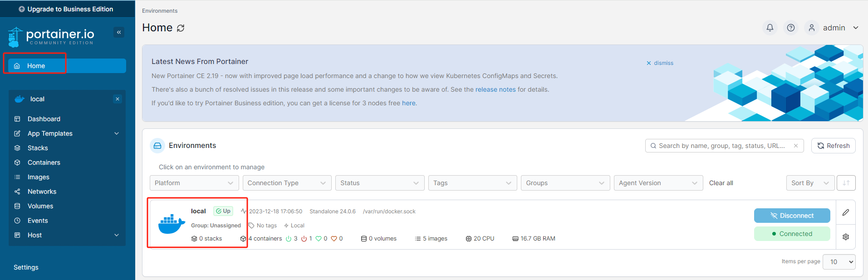Clear the environment search field
The width and height of the screenshot is (868, 280).
[x=796, y=146]
